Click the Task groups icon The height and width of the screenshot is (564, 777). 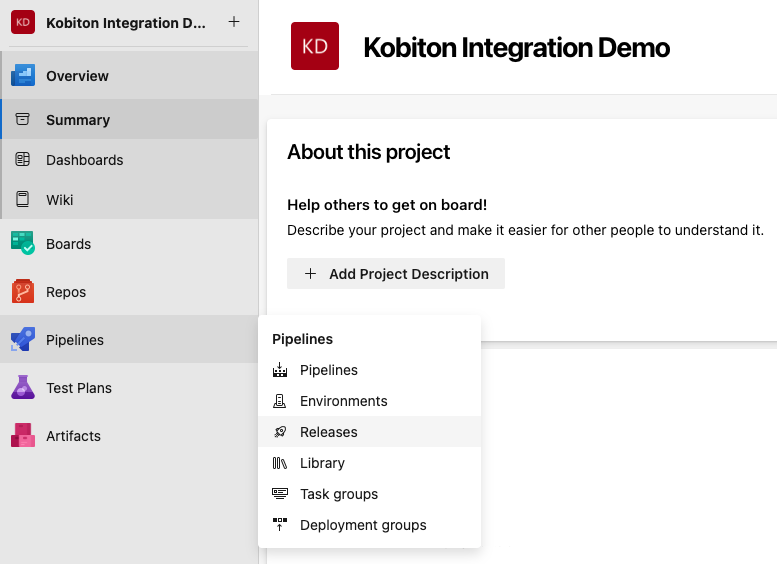[x=280, y=494]
